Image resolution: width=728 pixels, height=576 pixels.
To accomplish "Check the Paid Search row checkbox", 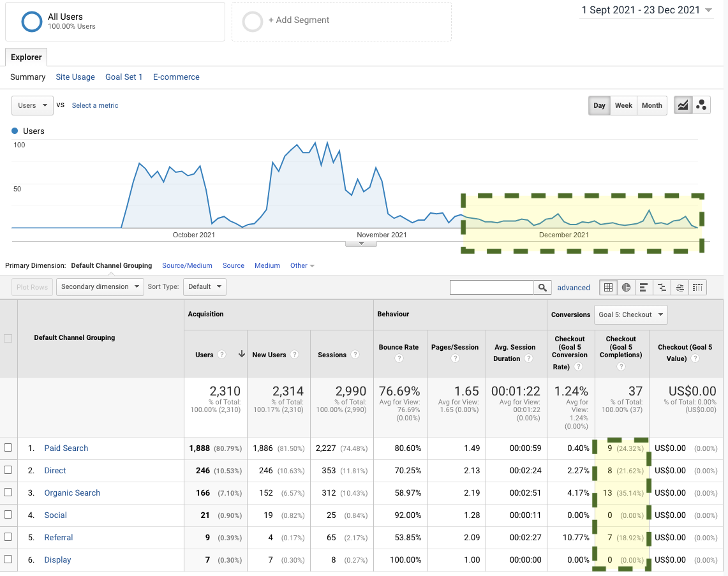I will click(8, 447).
